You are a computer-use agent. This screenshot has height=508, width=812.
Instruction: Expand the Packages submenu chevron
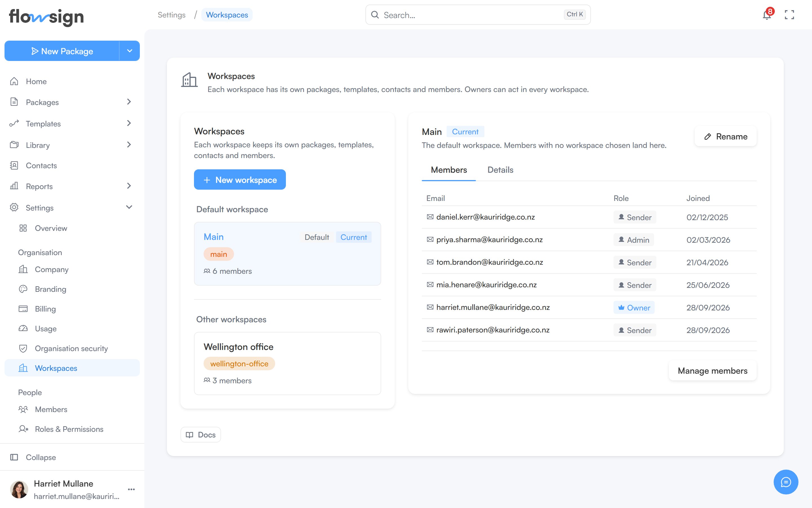click(129, 102)
